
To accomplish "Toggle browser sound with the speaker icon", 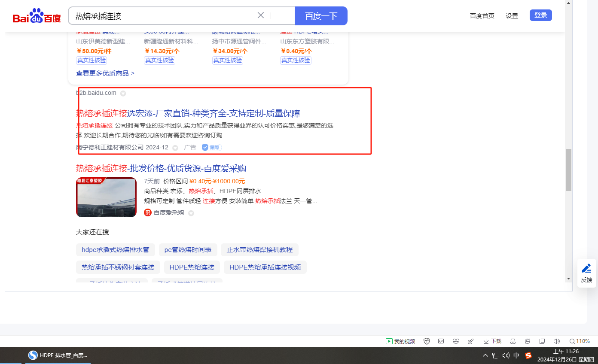I will tap(557, 341).
